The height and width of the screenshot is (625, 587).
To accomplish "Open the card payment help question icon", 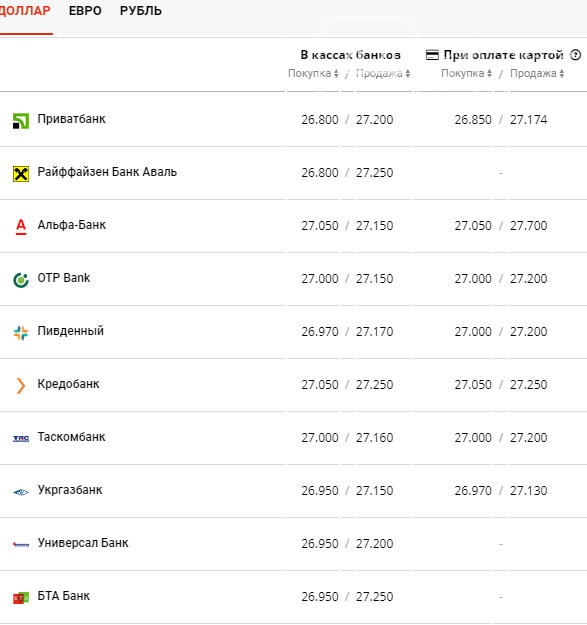I will [x=575, y=55].
